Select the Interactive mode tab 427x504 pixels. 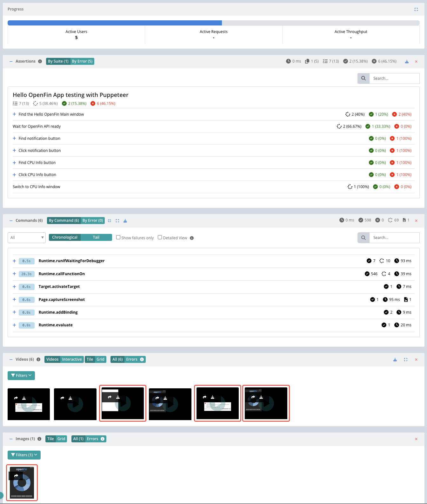[x=72, y=359]
